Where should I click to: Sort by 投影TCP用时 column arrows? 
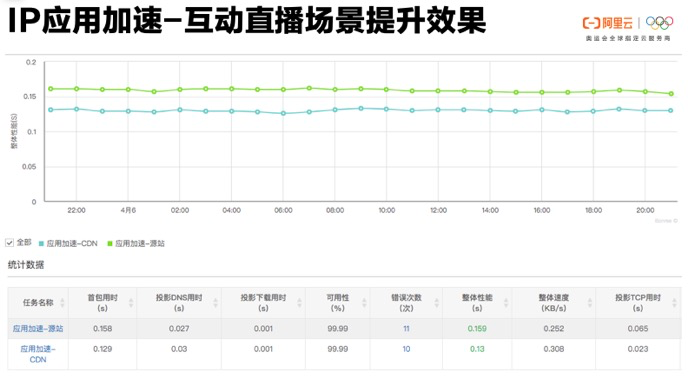pyautogui.click(x=674, y=303)
